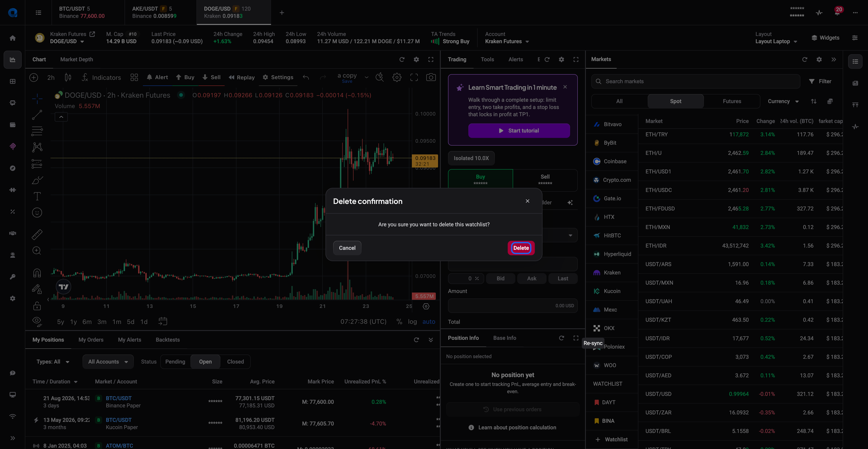Open the Tools tab

[x=487, y=59]
